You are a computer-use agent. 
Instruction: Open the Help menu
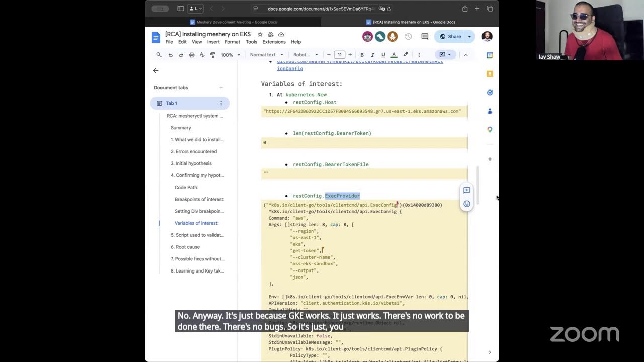296,42
